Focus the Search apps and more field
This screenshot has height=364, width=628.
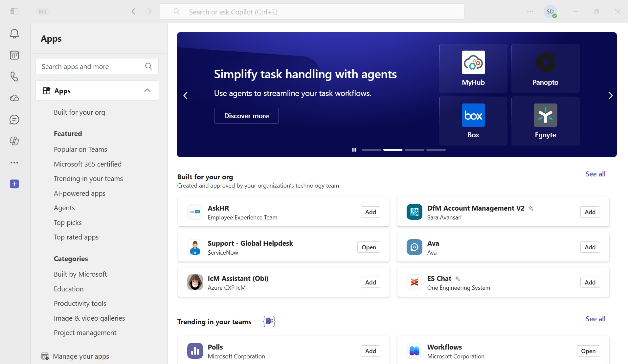(x=97, y=66)
